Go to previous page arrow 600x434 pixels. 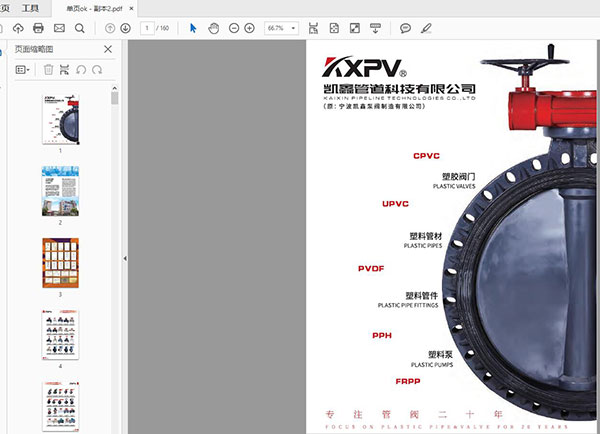(110, 28)
